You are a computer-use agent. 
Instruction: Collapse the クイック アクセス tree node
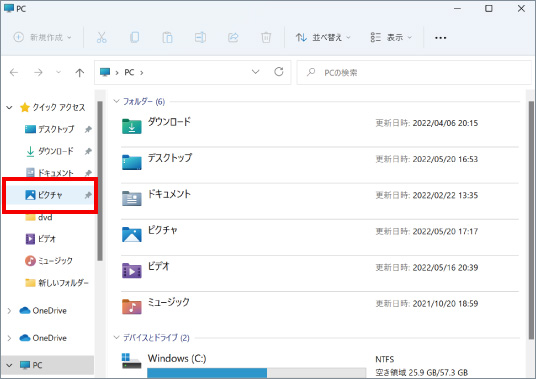tap(10, 108)
